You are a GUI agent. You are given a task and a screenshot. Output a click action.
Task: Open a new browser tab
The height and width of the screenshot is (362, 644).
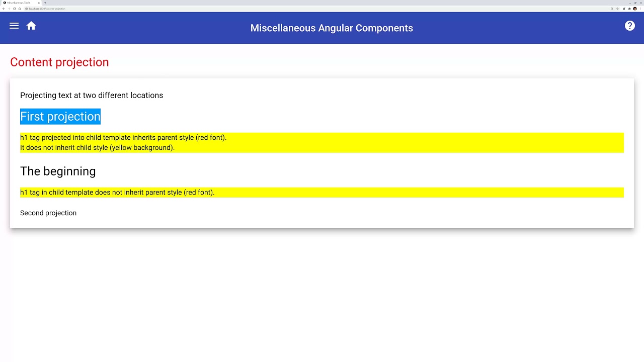pyautogui.click(x=45, y=3)
